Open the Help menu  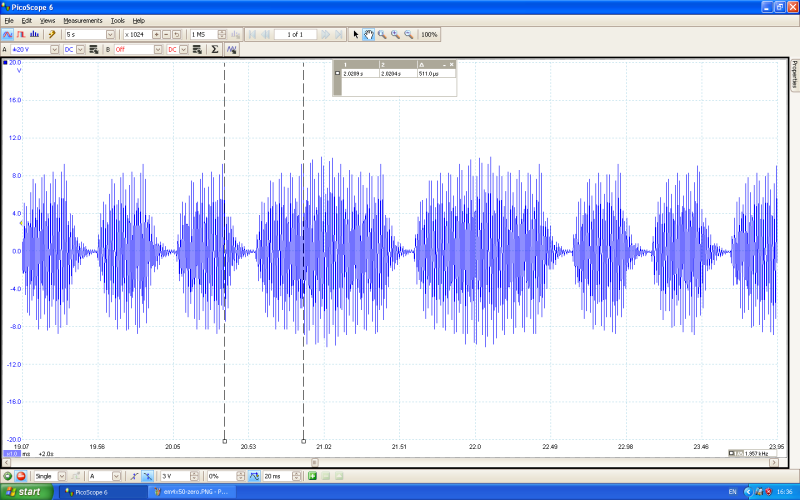(139, 20)
